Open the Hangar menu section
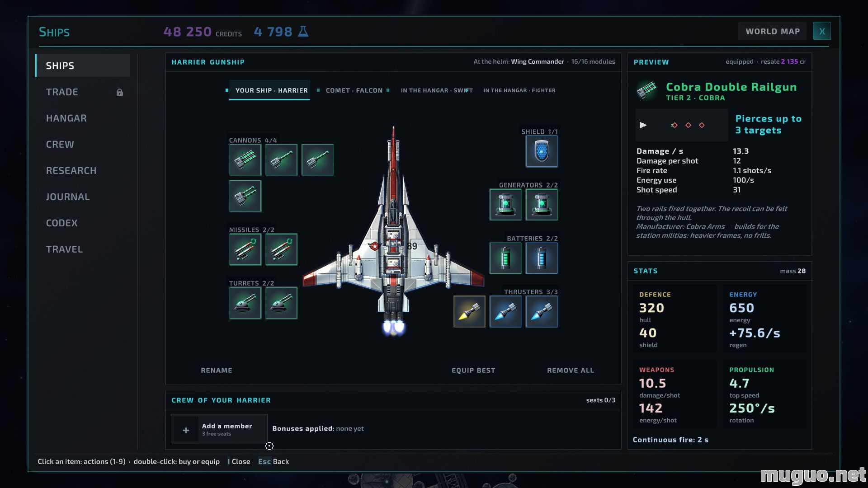The image size is (868, 488). [83, 118]
